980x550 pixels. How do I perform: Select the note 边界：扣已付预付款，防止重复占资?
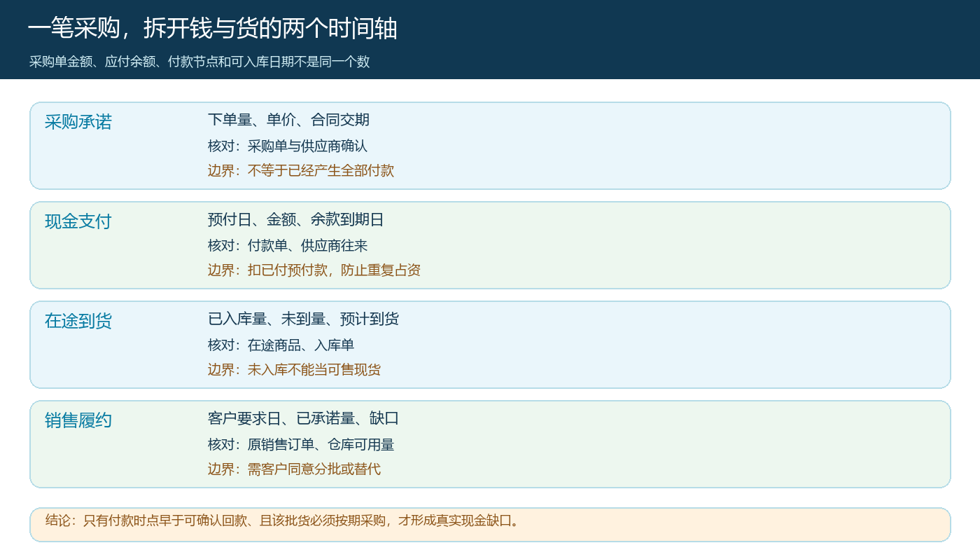click(314, 270)
